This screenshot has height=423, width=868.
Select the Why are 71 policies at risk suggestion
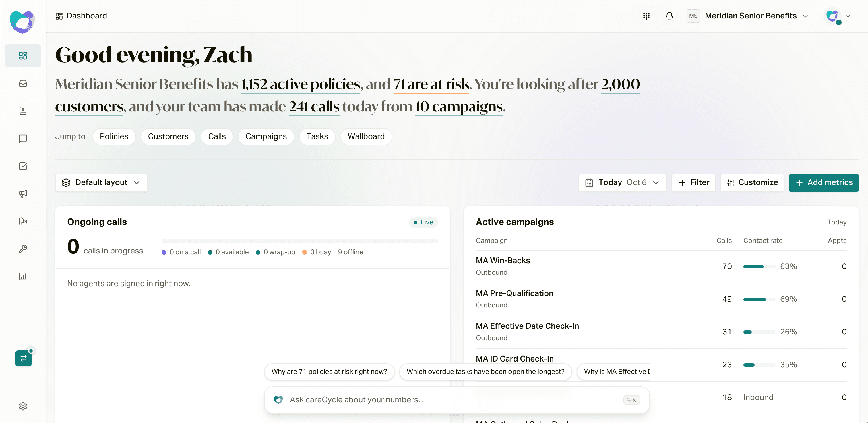tap(329, 371)
